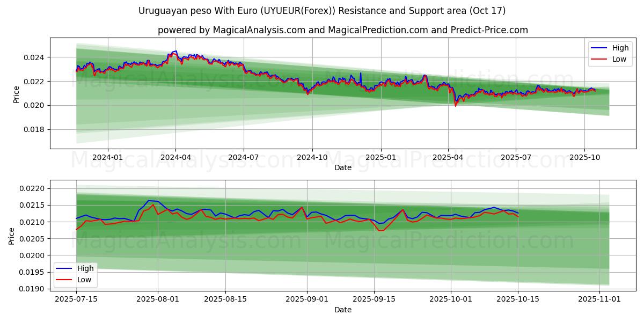Click the "Uruguayan peso With Euro" chart title
This screenshot has height=322, width=644.
tap(321, 11)
